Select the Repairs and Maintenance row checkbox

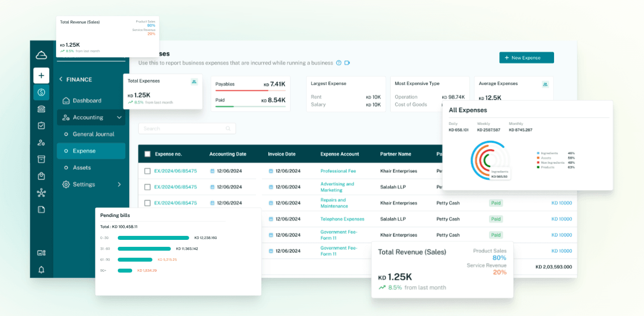(x=148, y=203)
